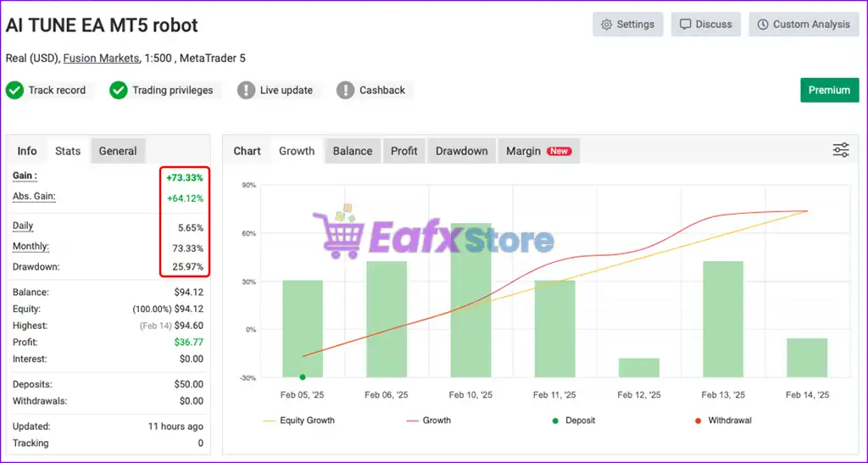Click the 5.65% daily value

pos(191,227)
